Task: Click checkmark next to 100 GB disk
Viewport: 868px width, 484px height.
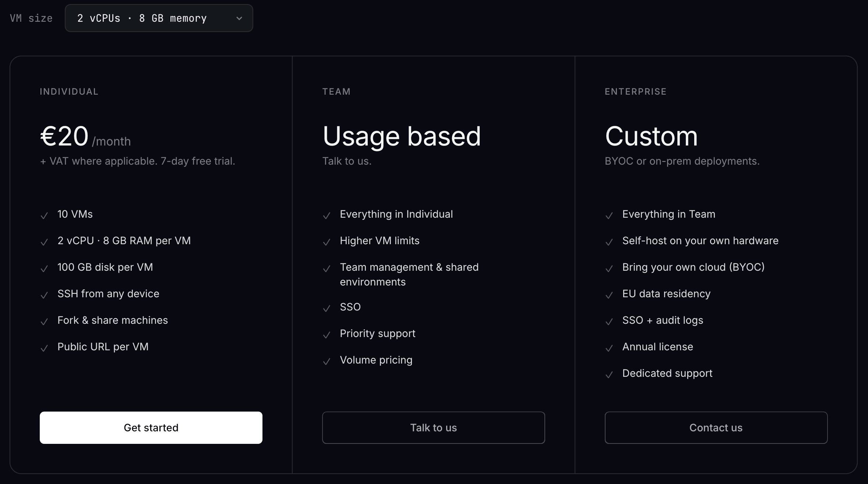Action: (x=44, y=269)
